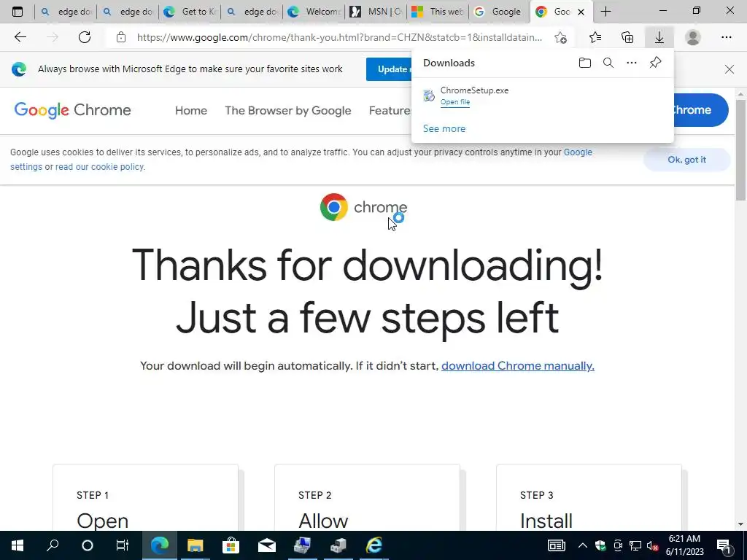Open the Home menu item

[191, 111]
